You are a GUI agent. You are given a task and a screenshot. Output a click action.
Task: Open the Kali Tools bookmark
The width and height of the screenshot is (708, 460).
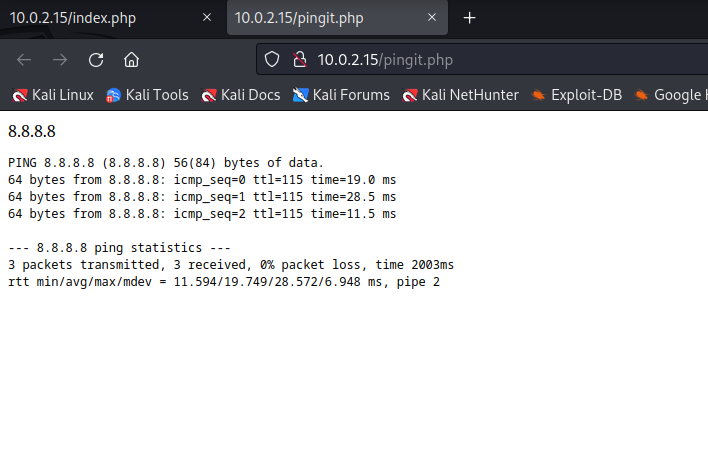click(147, 95)
